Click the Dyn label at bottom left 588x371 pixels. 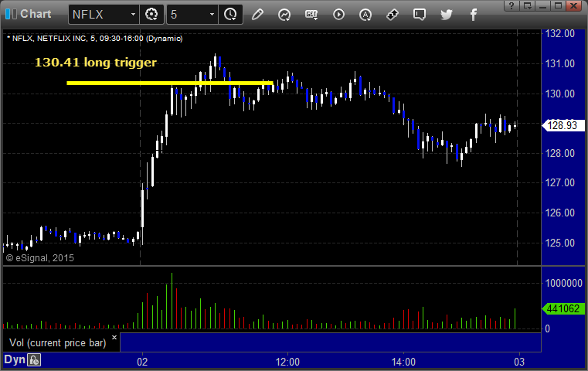14,359
